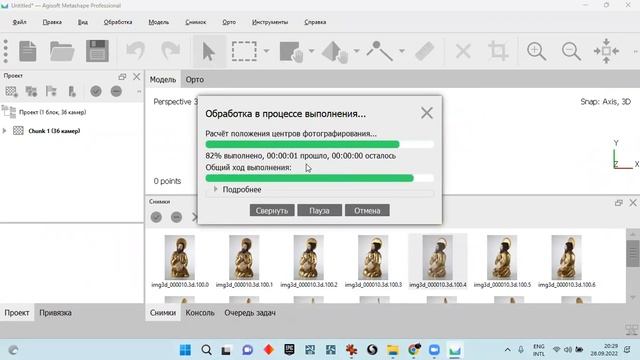Open the Снимок menu

(x=196, y=22)
